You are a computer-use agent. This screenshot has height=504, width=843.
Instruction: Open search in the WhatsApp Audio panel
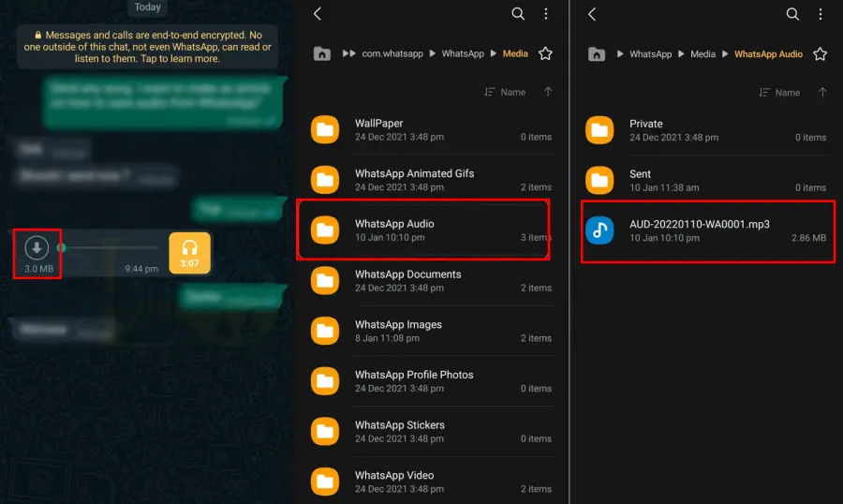[x=792, y=14]
